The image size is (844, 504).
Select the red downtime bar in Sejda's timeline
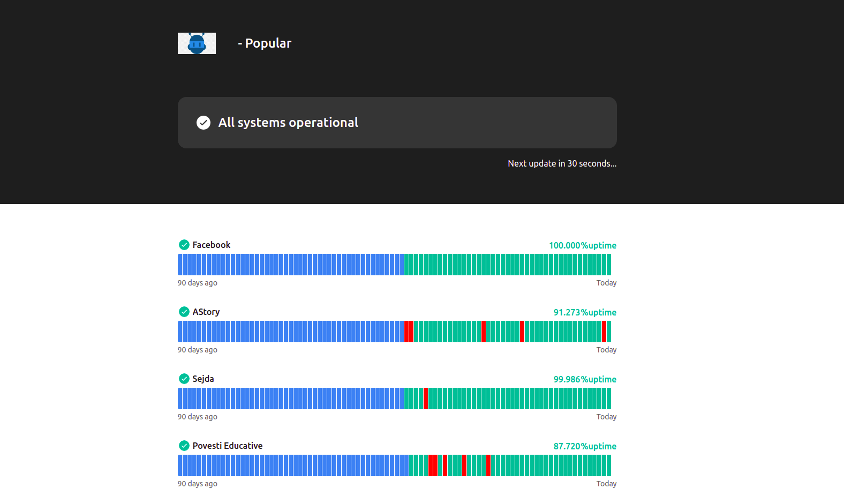(x=426, y=398)
